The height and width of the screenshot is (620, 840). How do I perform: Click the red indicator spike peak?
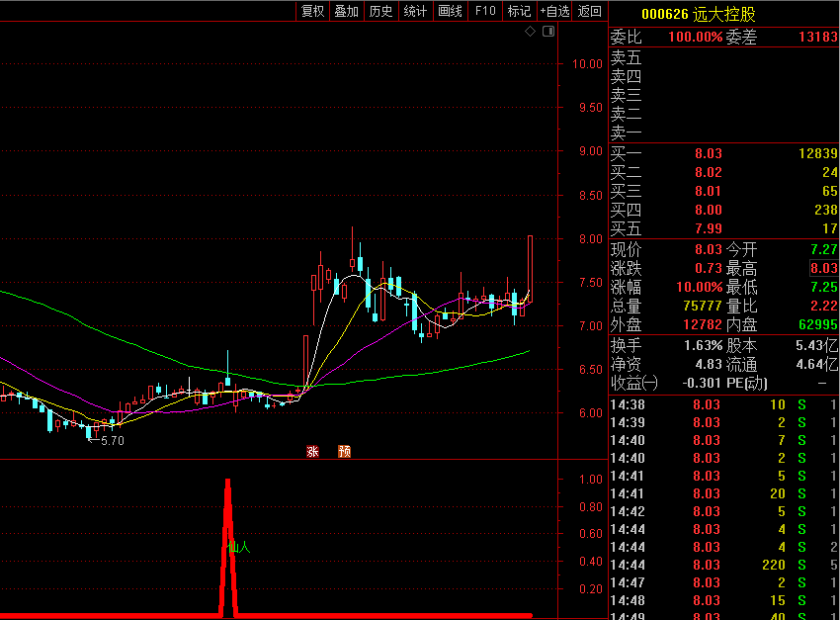[x=228, y=481]
